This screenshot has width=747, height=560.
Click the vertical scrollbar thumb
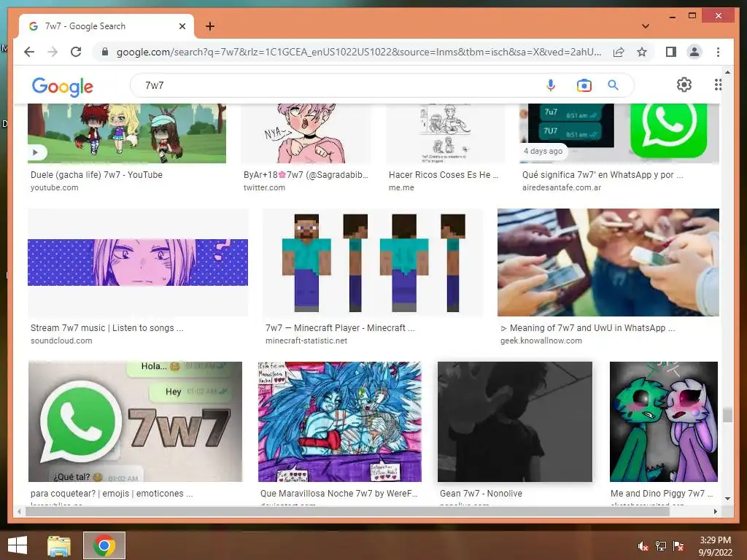pos(727,415)
